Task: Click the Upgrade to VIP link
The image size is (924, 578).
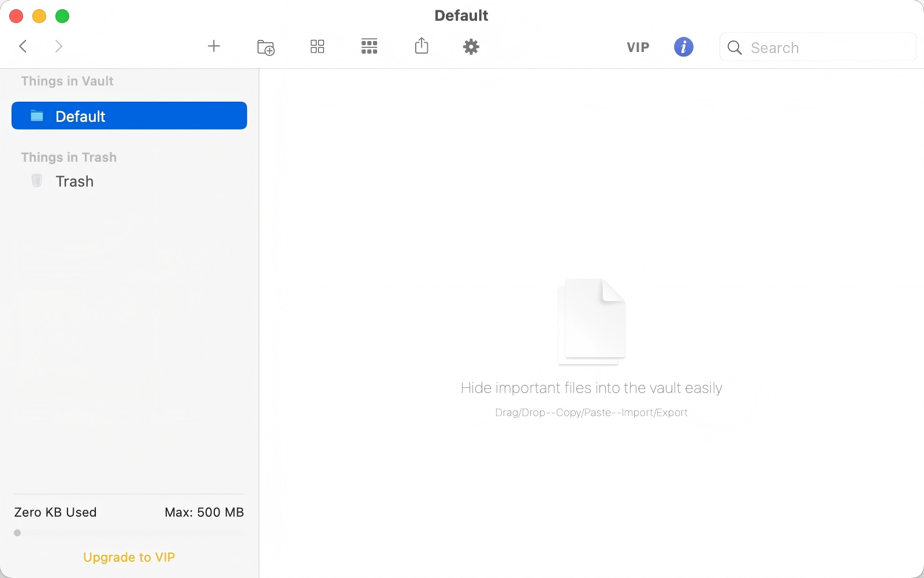Action: (129, 557)
